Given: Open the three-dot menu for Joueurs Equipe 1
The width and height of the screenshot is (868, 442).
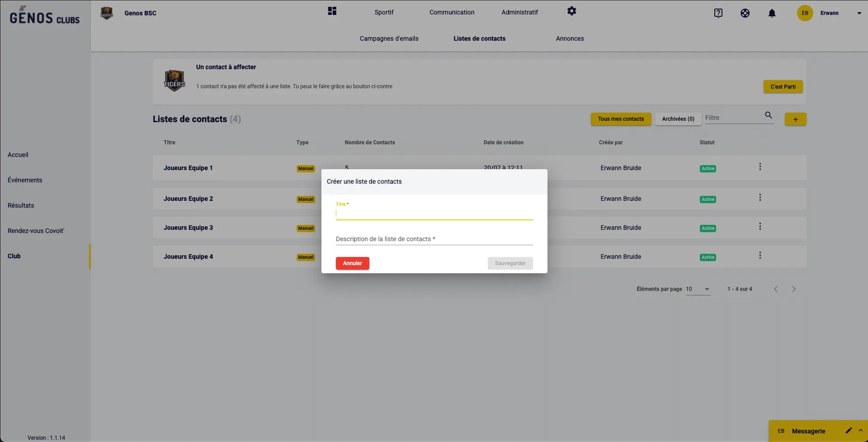Looking at the screenshot, I should (760, 167).
